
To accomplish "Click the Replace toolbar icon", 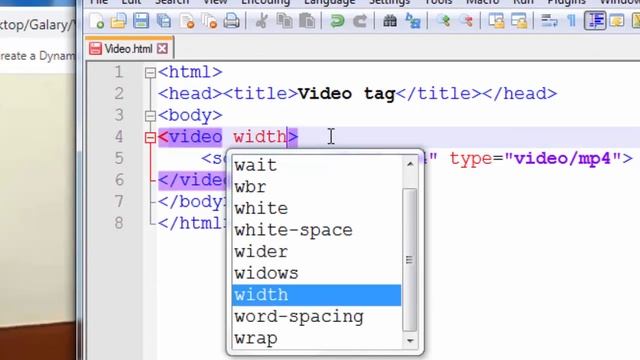I will coord(413,20).
